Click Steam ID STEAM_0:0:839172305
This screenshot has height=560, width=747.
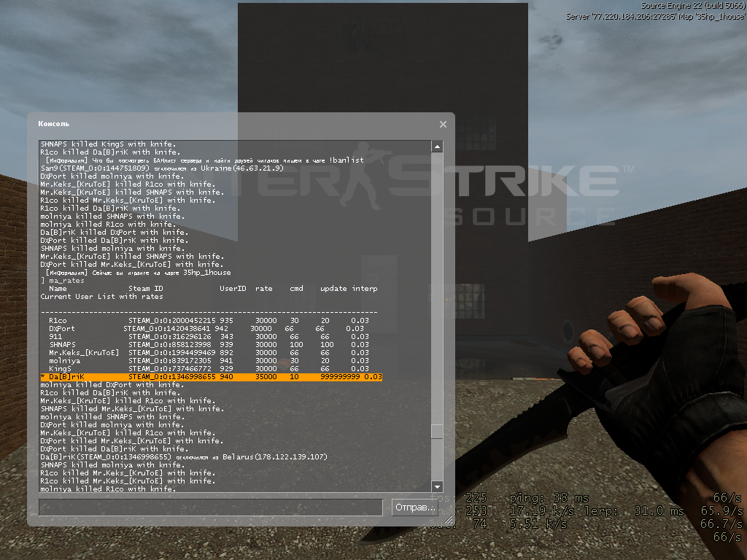pyautogui.click(x=169, y=361)
